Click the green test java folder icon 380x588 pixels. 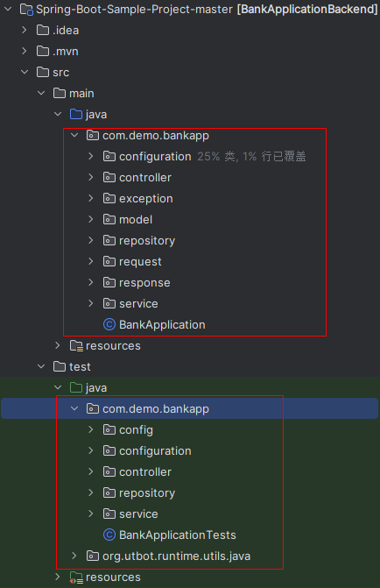(x=76, y=387)
